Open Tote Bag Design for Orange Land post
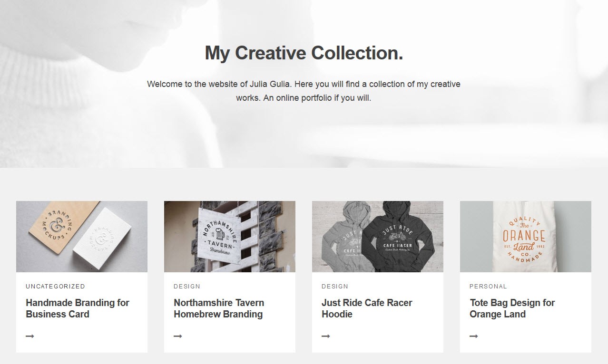The image size is (608, 364). tap(512, 308)
